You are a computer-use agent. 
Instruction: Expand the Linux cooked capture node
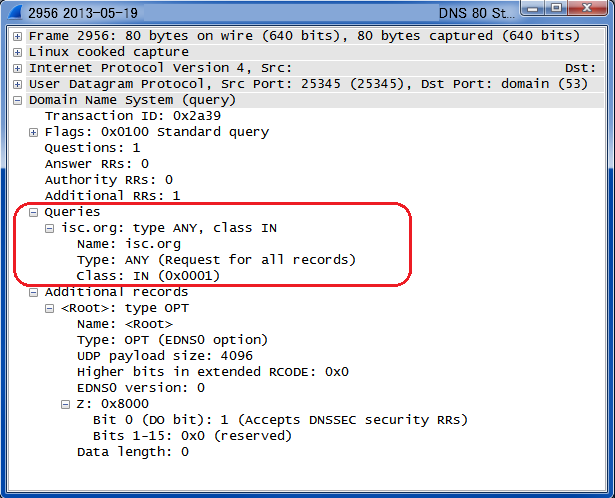[x=17, y=52]
